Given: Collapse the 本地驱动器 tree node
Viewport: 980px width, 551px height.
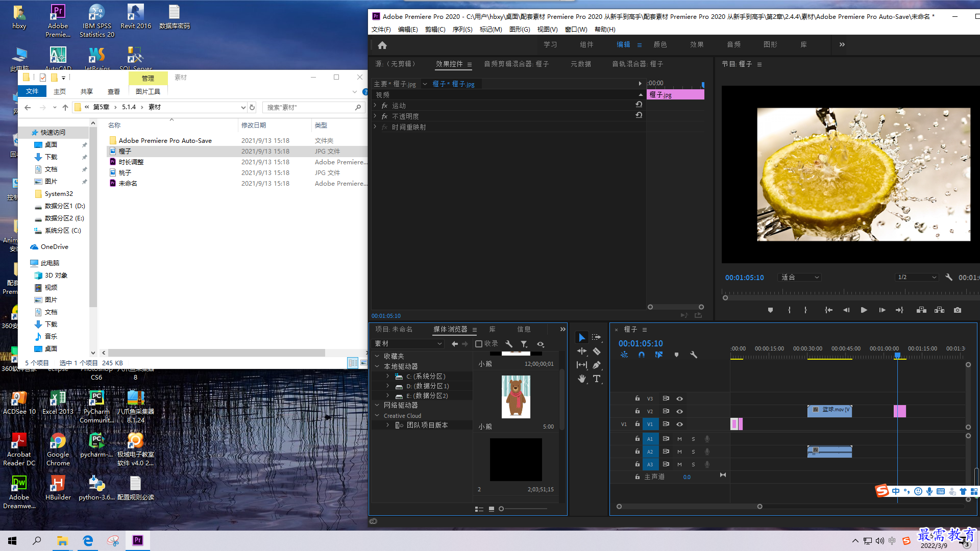Looking at the screenshot, I should pos(377,366).
